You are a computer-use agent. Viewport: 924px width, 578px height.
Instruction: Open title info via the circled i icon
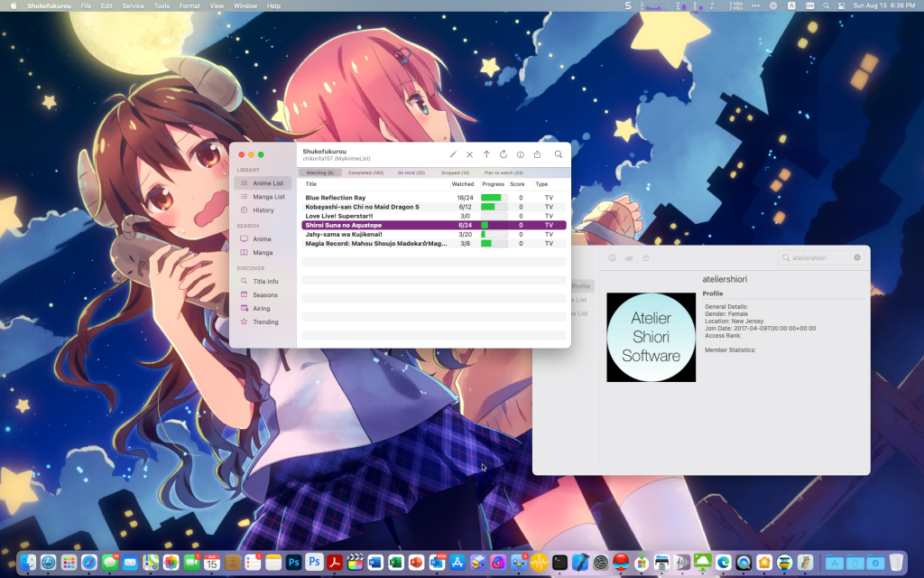[x=521, y=154]
